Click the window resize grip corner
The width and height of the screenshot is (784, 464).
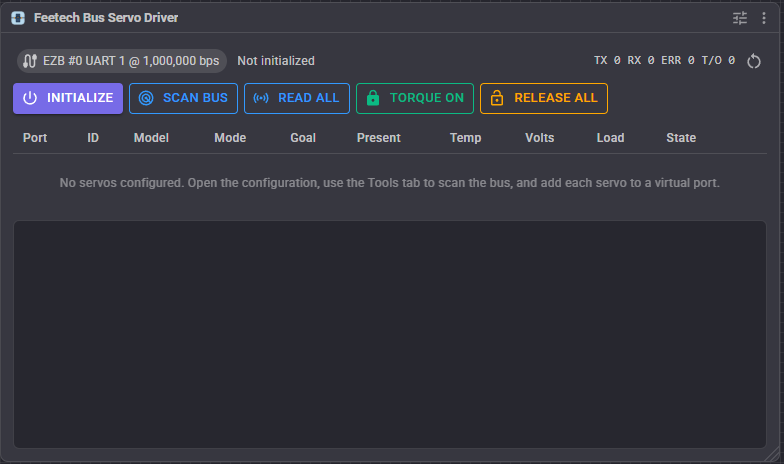tap(772, 454)
